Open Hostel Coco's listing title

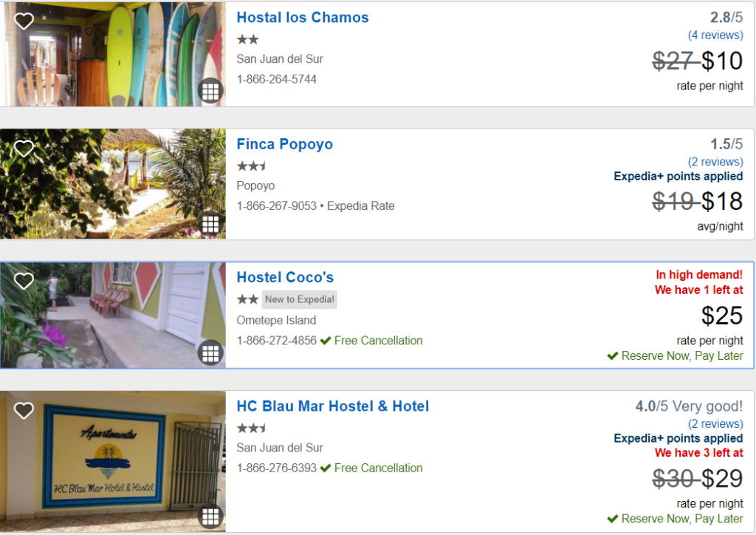[285, 277]
